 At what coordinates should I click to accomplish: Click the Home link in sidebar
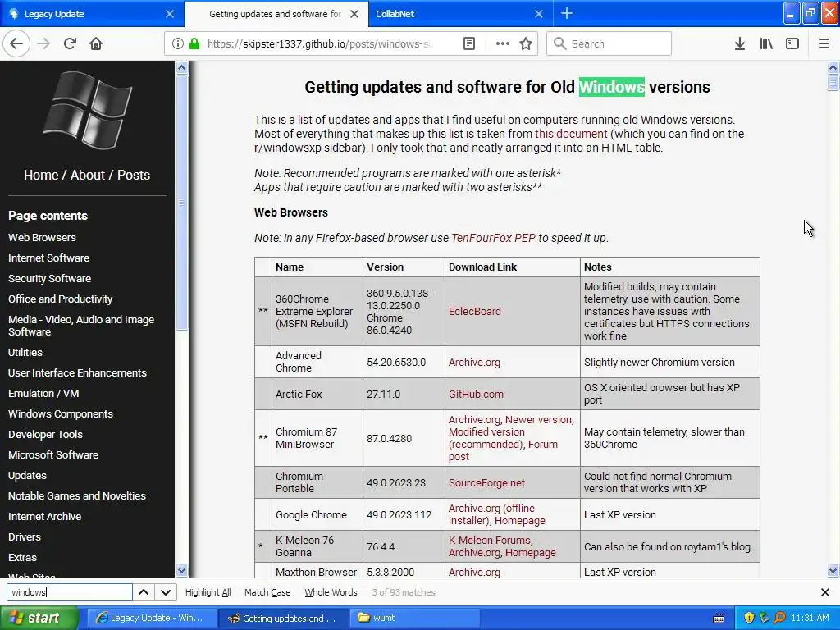tap(41, 175)
